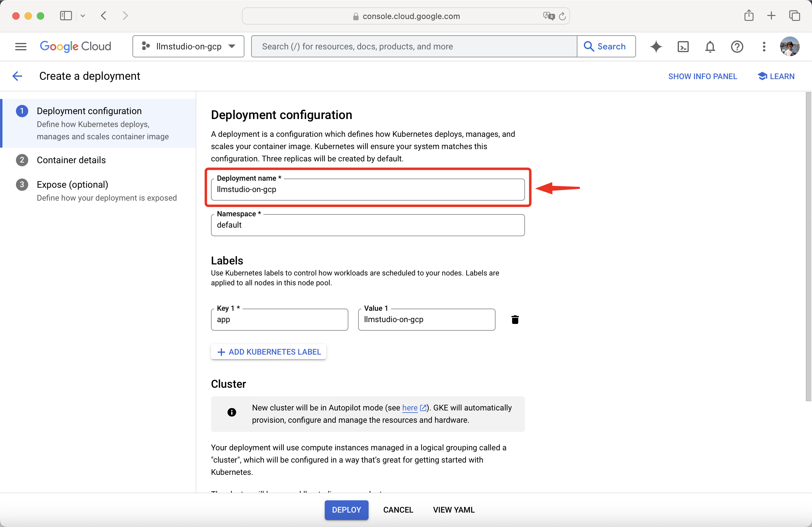812x527 pixels.
Task: Open the notifications bell
Action: point(710,46)
